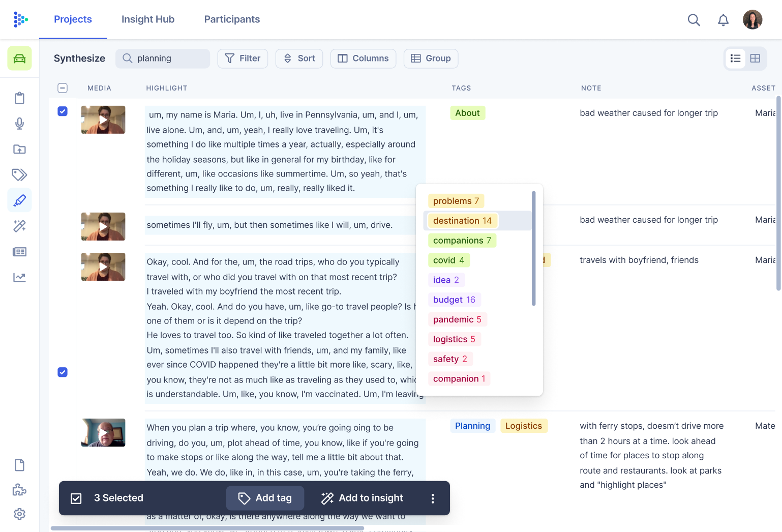Open the Sort options
This screenshot has height=532, width=782.
pos(299,58)
